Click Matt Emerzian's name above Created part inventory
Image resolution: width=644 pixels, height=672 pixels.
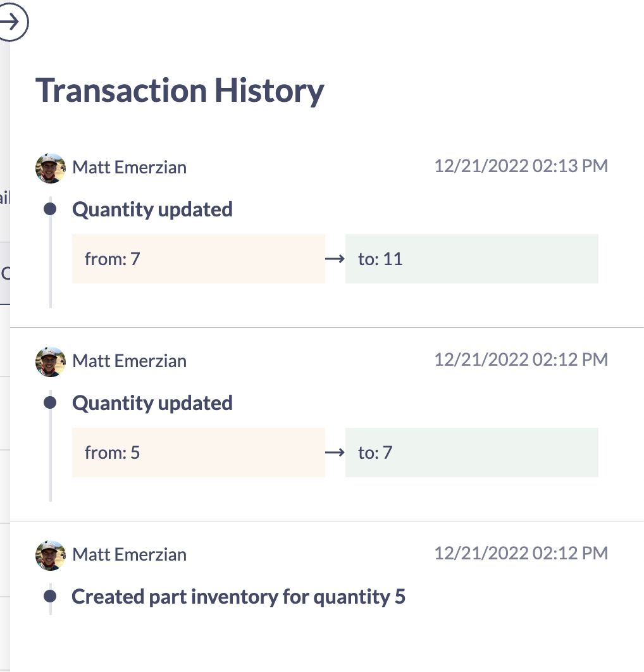[130, 555]
